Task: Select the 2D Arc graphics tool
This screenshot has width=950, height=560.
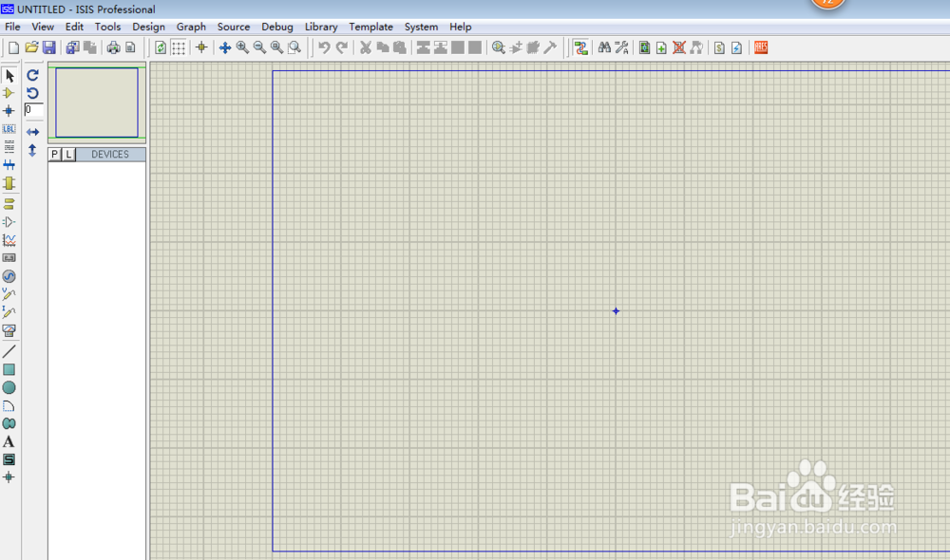Action: [9, 405]
